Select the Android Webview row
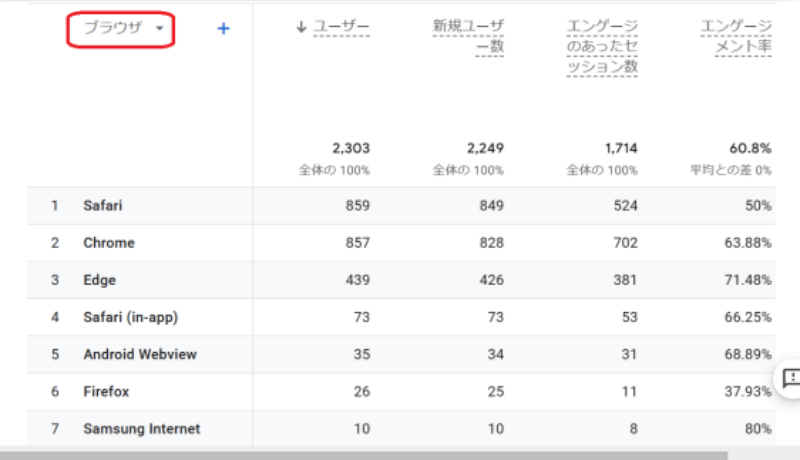 coord(401,354)
